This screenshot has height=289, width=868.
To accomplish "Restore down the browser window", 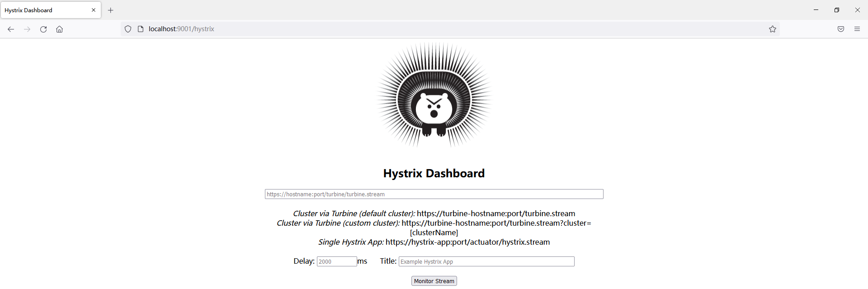I will coord(837,10).
